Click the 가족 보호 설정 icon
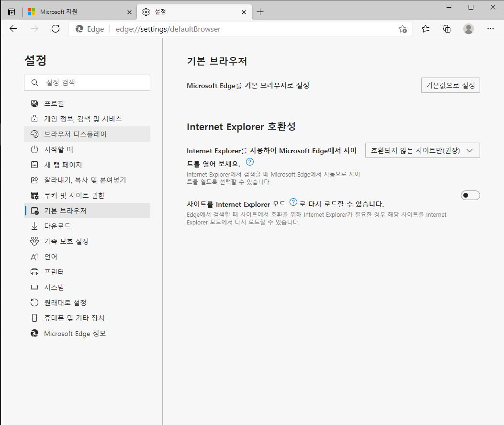The height and width of the screenshot is (425, 504). point(34,241)
